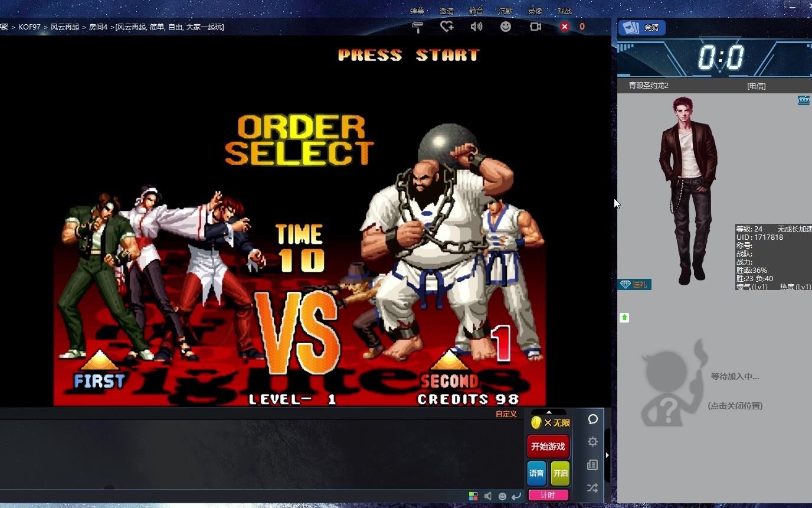Click the red circle X icon
The width and height of the screenshot is (812, 508).
click(x=565, y=27)
